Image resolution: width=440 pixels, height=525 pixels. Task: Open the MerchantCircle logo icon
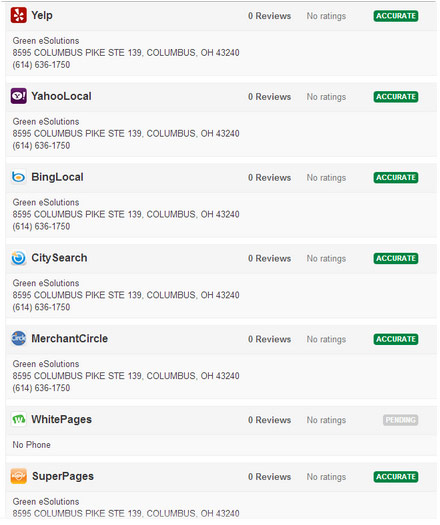point(18,339)
